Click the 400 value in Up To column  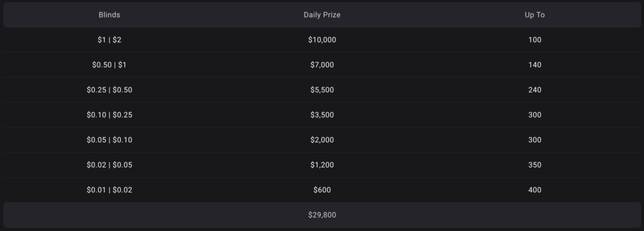(x=535, y=190)
